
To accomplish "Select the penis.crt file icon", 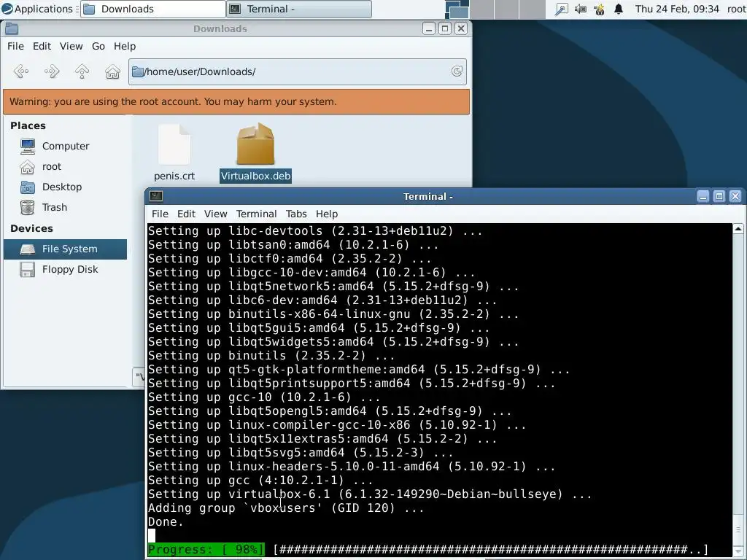I will click(x=174, y=145).
